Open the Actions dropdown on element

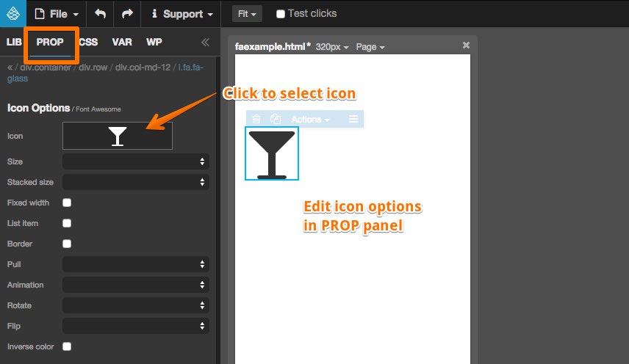(310, 120)
